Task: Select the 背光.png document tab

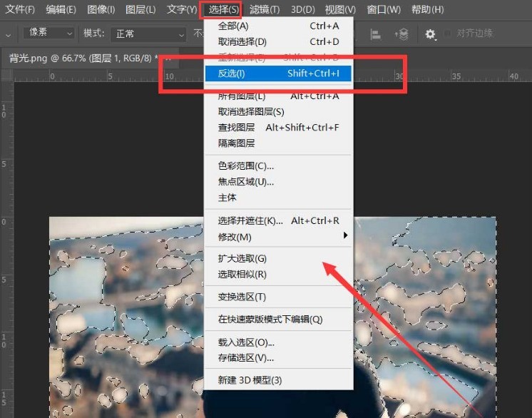Action: pos(90,58)
